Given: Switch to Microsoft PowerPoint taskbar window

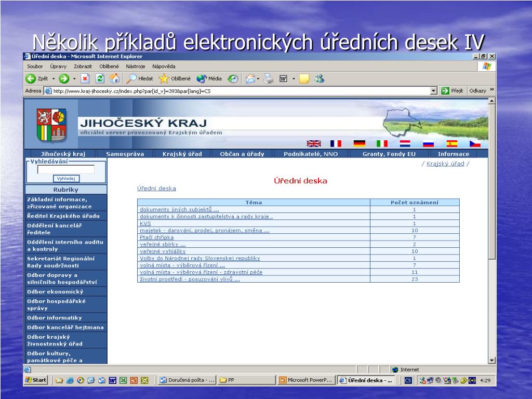Looking at the screenshot, I should click(x=307, y=380).
